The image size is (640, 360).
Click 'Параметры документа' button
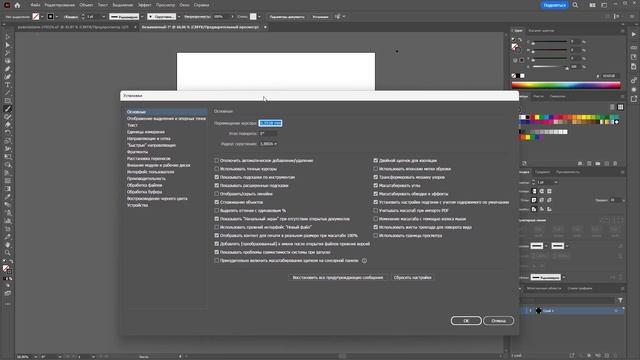point(287,17)
